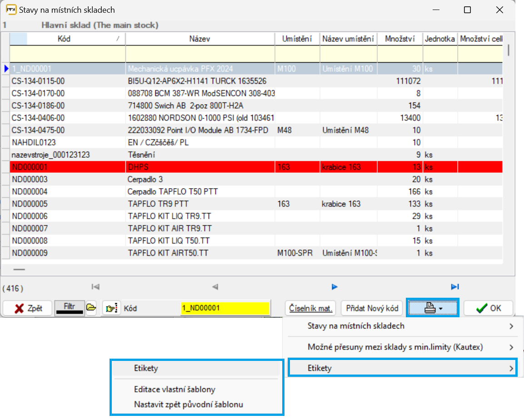Choose Editace vlastní šablony menu item
This screenshot has height=420, width=524.
(175, 390)
